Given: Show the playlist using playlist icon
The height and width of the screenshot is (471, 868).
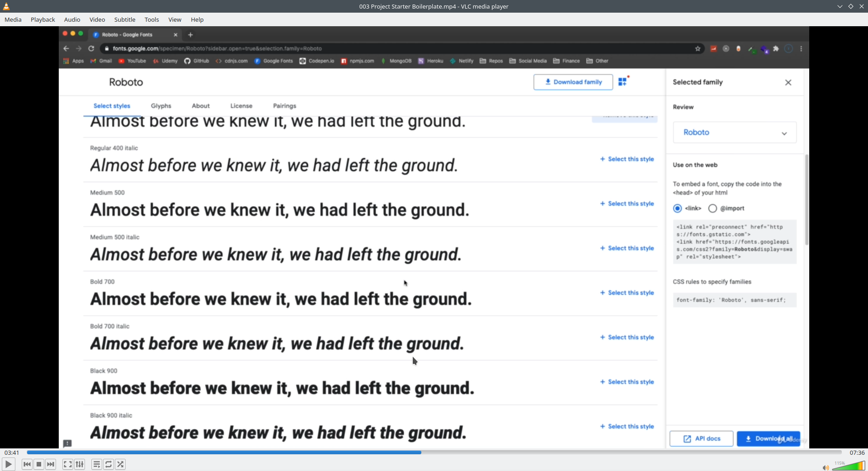Looking at the screenshot, I should (x=96, y=464).
